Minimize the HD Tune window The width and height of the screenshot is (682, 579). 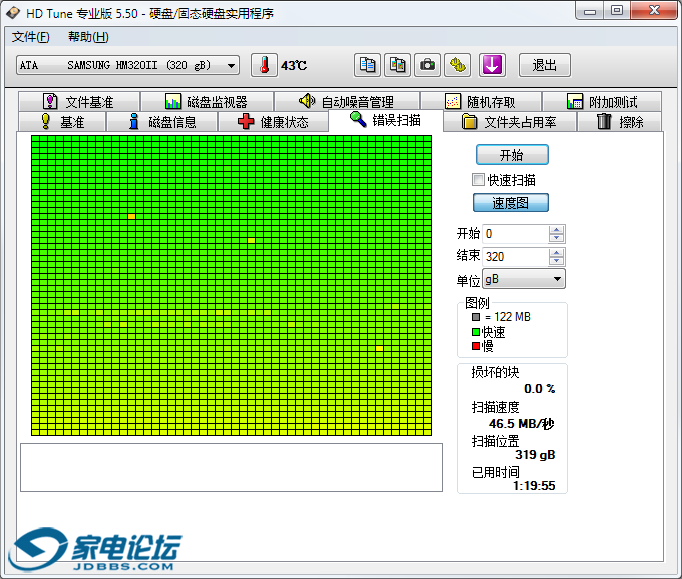click(589, 11)
